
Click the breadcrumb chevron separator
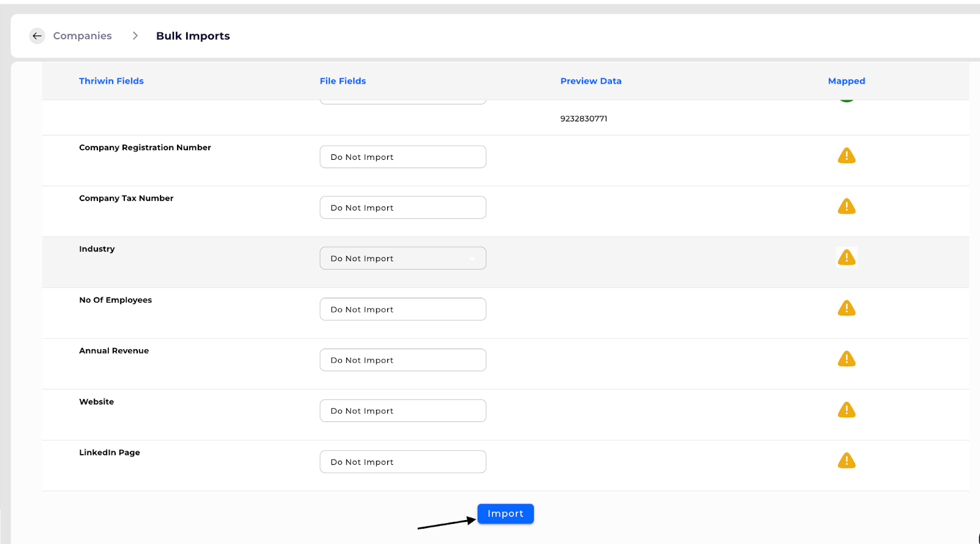(x=135, y=36)
